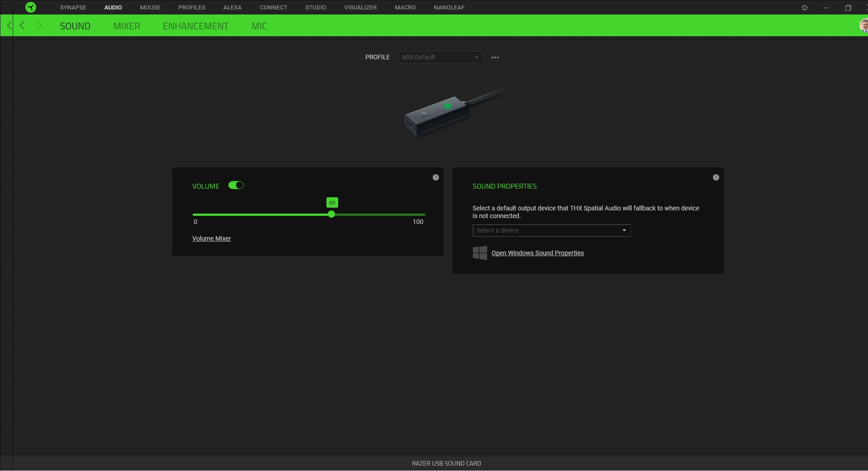Click the volume slider handle at 60

(331, 214)
